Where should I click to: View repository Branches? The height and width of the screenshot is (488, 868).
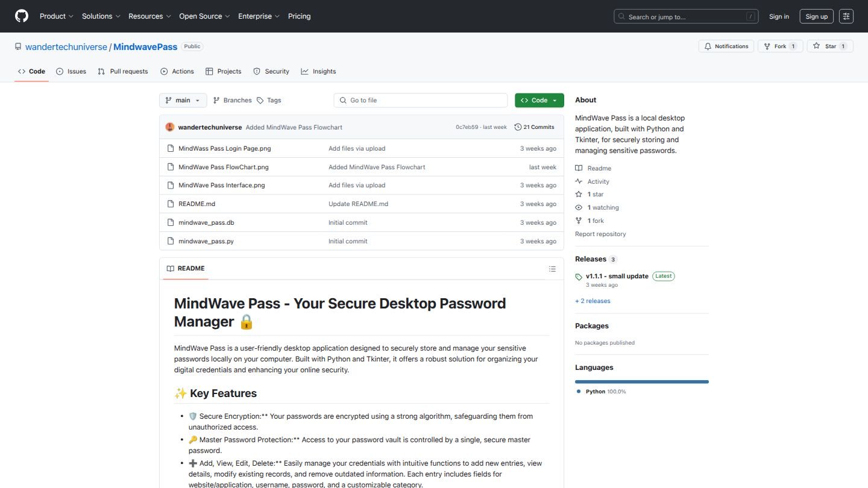click(x=232, y=101)
